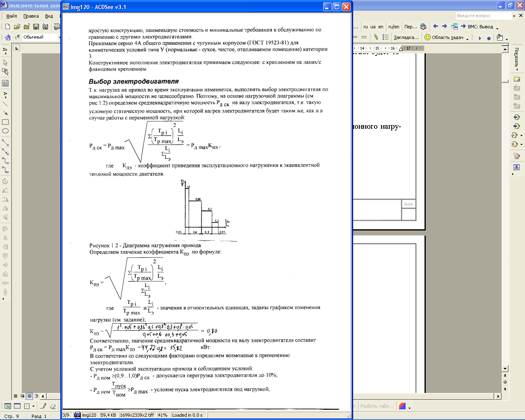Switch to Outline view button
Screen dimensions: 525x420
click(37, 396)
